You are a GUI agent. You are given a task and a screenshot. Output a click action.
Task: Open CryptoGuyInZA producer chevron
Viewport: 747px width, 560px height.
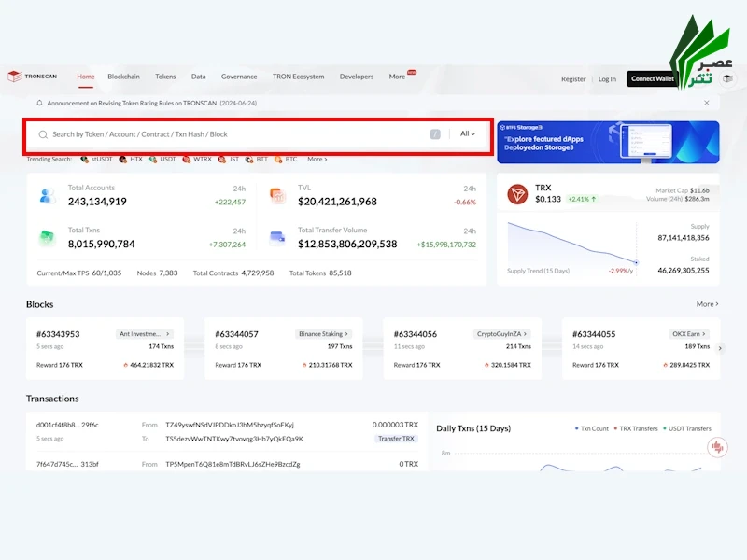pos(525,334)
